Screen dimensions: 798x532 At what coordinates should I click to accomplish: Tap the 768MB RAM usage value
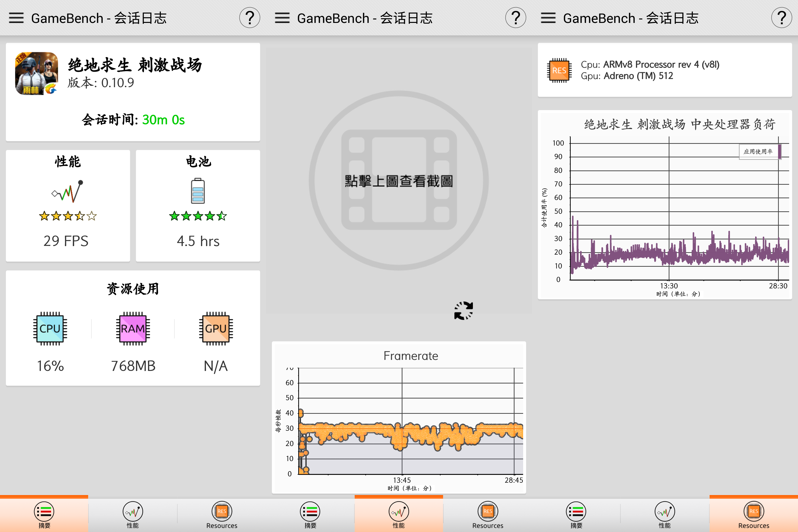(x=133, y=366)
